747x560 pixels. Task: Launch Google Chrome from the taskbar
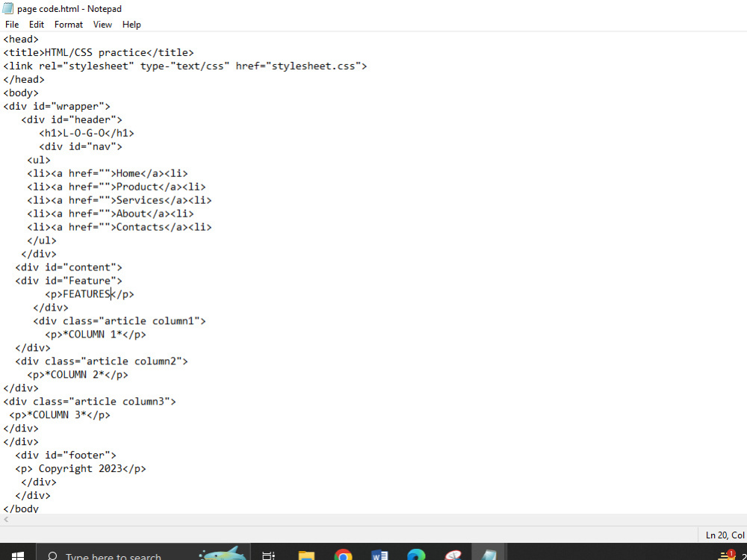[x=343, y=556]
